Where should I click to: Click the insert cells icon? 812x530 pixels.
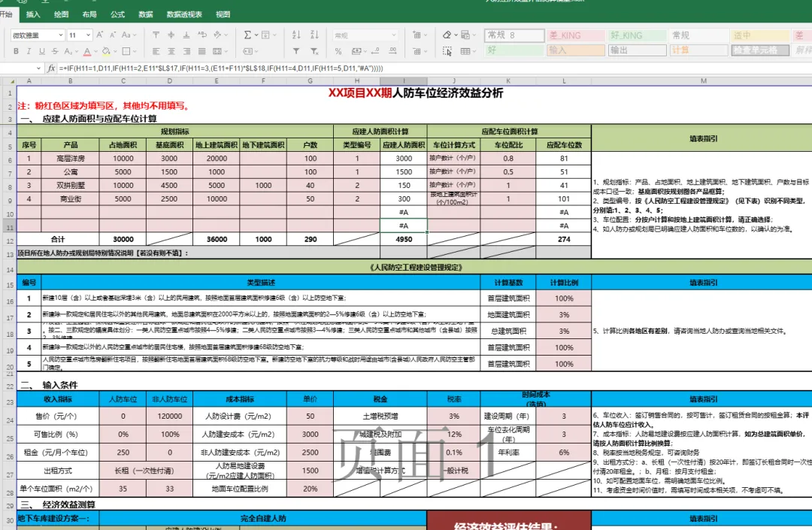(x=417, y=35)
